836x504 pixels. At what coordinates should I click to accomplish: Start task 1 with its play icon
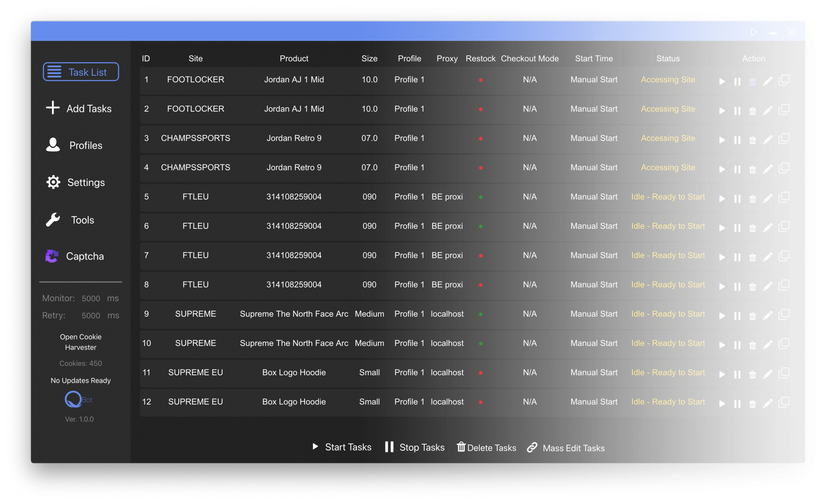(x=722, y=81)
